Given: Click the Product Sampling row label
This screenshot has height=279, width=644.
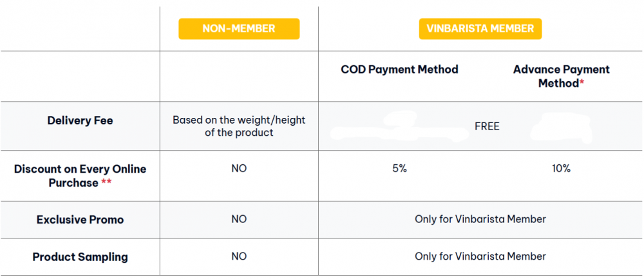Looking at the screenshot, I should click(x=80, y=257).
